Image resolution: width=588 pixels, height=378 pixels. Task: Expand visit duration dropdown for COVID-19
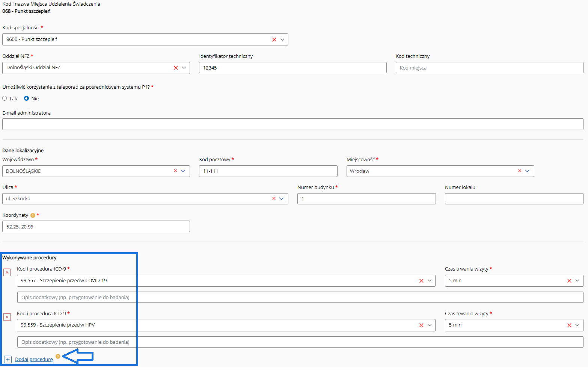click(x=577, y=281)
